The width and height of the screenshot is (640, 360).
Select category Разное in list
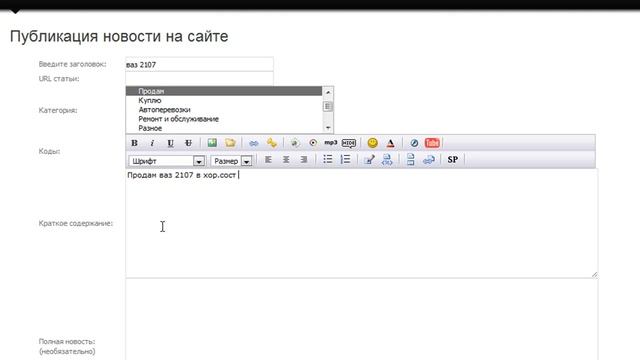click(x=224, y=128)
